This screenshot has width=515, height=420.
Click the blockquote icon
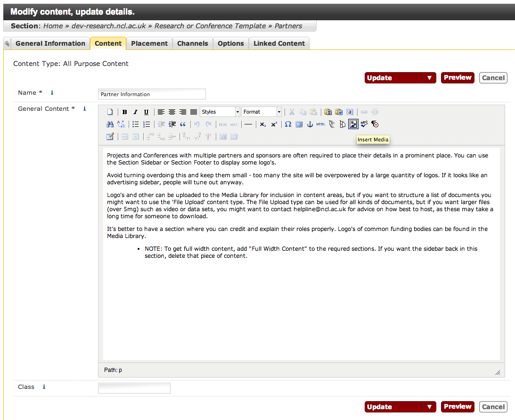[183, 124]
